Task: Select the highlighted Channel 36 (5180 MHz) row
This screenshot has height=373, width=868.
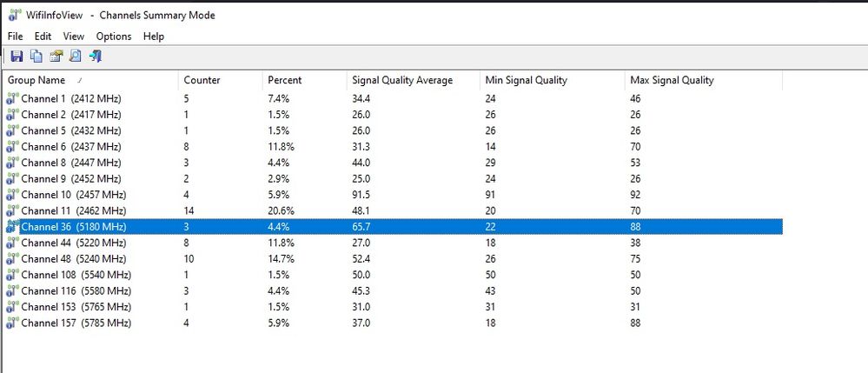Action: (x=74, y=227)
